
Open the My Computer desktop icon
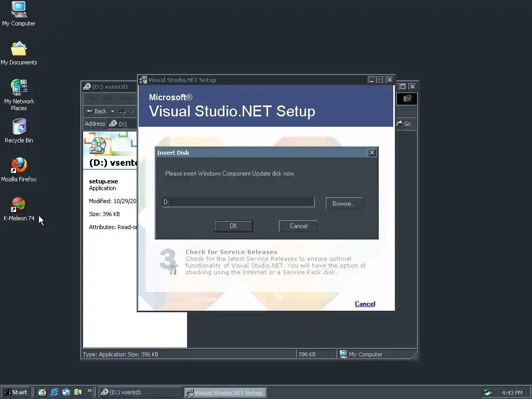(x=19, y=14)
